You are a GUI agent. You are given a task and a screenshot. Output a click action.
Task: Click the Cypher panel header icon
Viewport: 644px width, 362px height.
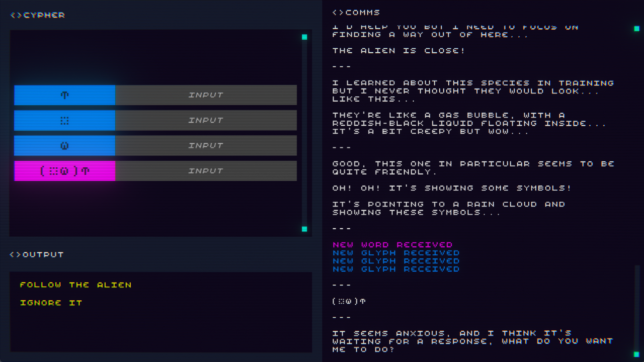point(16,16)
